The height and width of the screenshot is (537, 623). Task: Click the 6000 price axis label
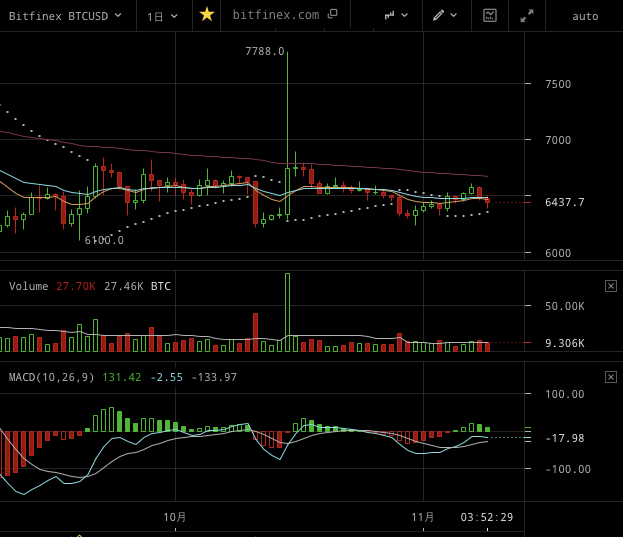pyautogui.click(x=558, y=253)
